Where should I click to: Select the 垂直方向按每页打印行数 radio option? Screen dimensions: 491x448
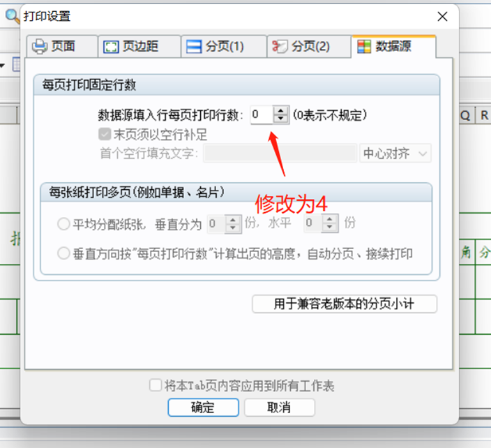click(x=63, y=253)
